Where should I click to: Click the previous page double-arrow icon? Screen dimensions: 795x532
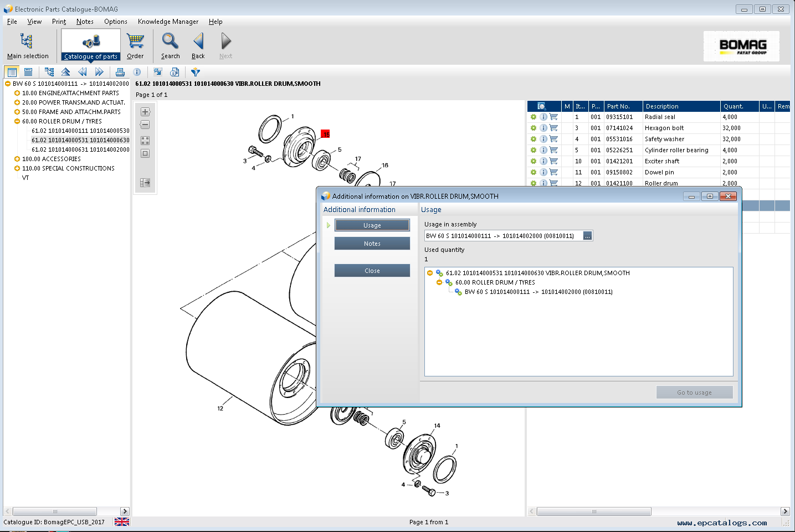83,72
